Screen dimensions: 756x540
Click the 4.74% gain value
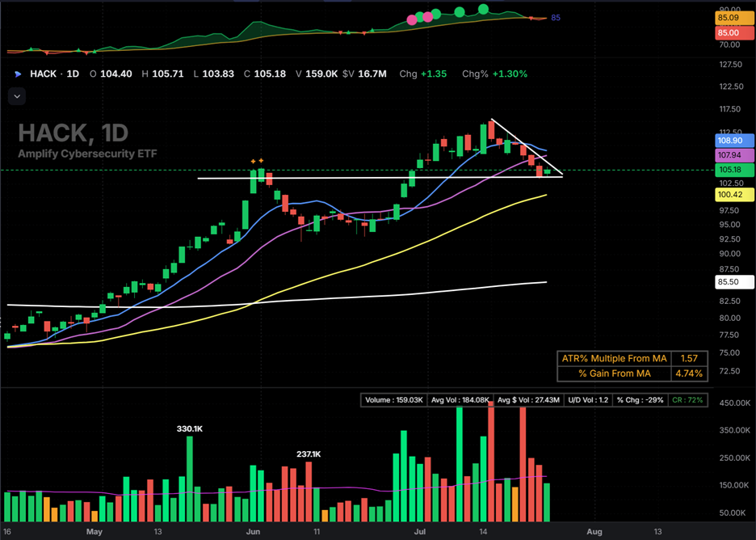click(x=689, y=373)
